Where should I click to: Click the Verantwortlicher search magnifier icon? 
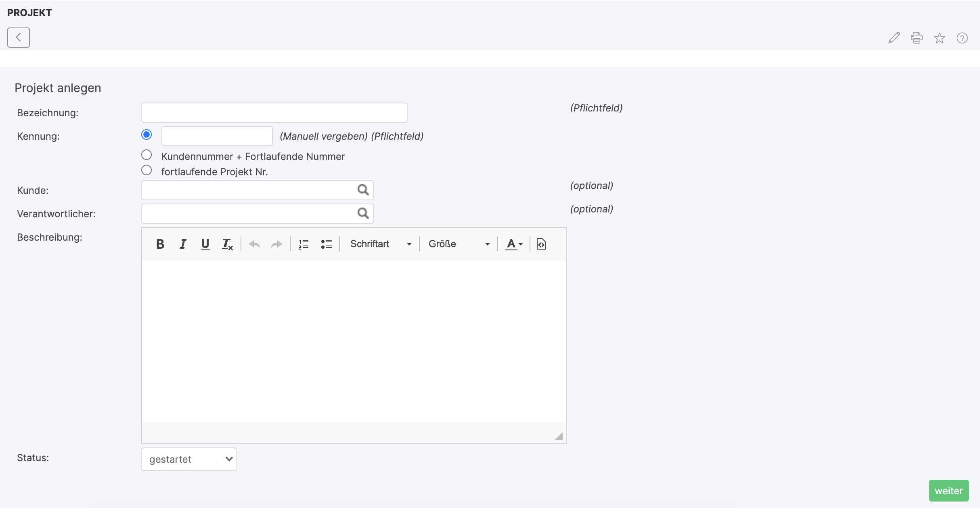coord(363,213)
